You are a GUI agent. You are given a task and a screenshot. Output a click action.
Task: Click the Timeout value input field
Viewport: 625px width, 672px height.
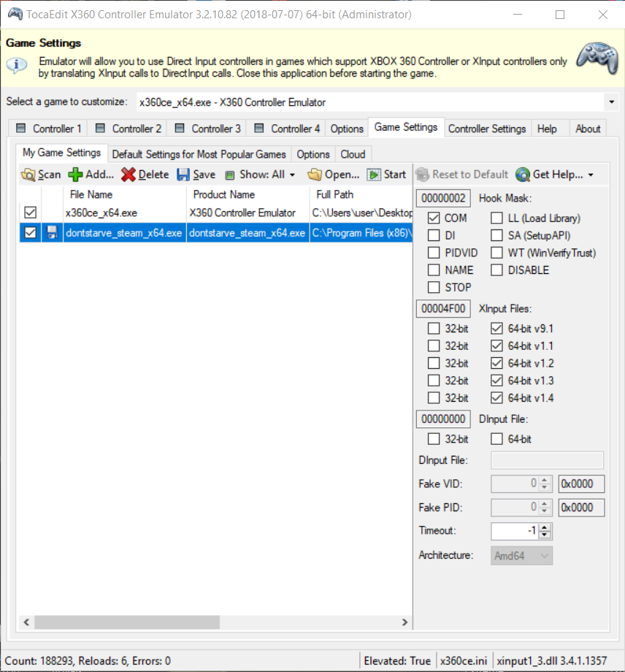pos(515,531)
